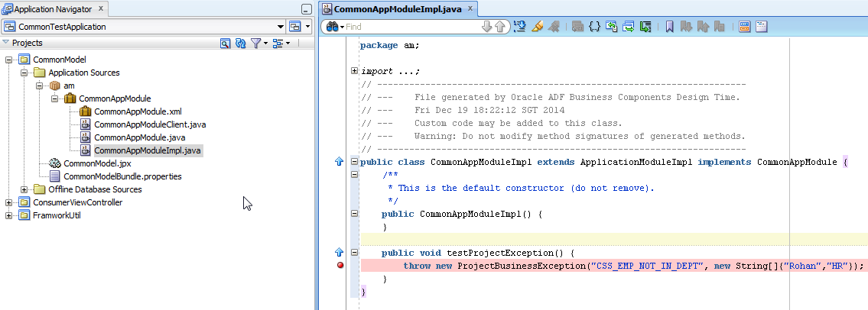Collapse the Projects panel triangle
868x310 pixels.
pos(5,43)
